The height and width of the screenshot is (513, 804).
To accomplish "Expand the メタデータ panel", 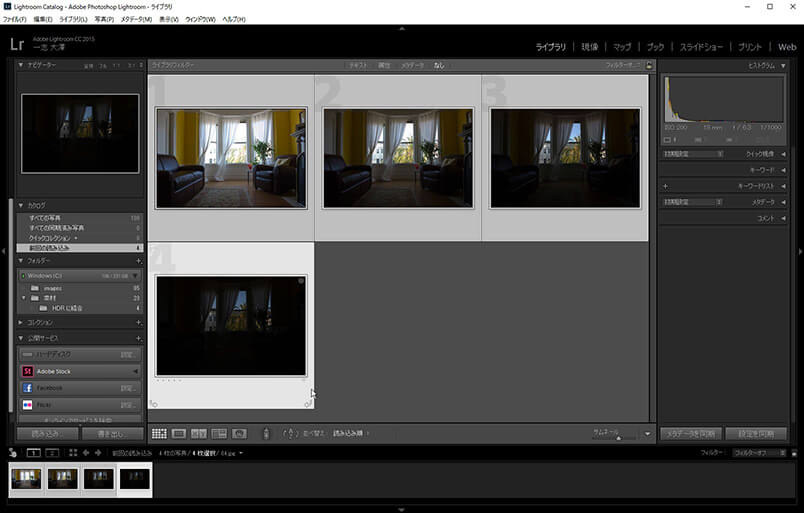I will pos(783,202).
